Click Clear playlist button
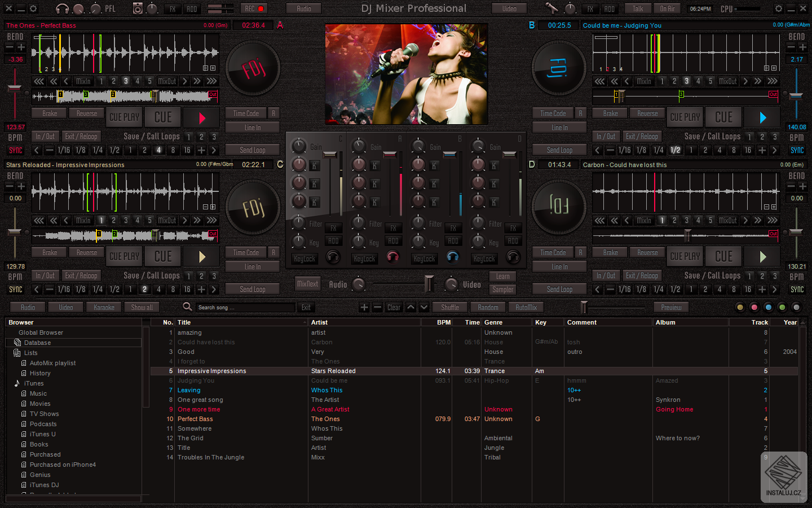 point(394,307)
